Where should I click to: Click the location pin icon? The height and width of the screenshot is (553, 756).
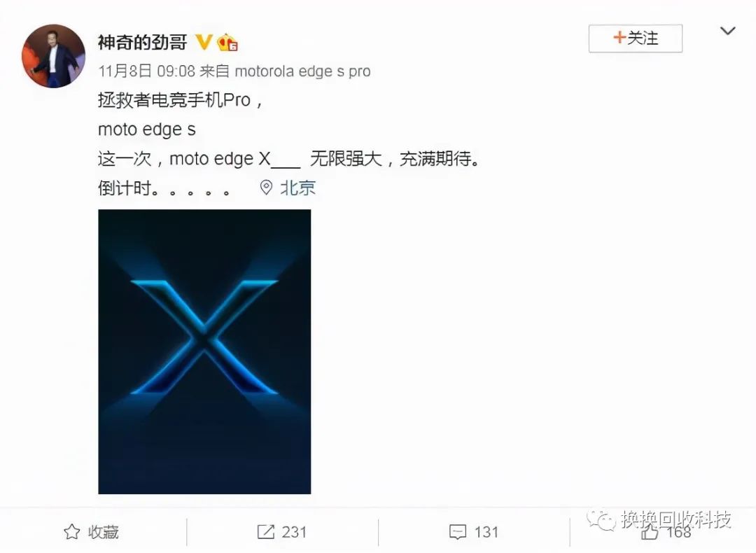click(266, 188)
